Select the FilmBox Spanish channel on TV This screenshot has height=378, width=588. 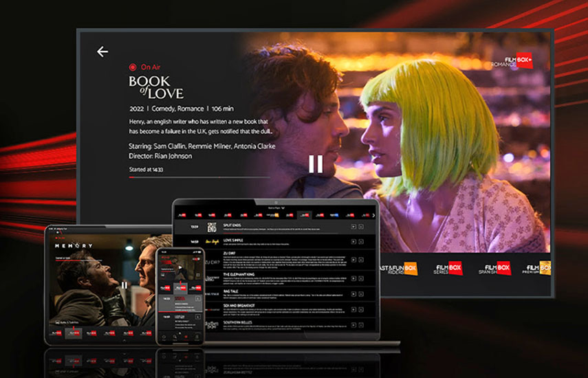point(494,268)
